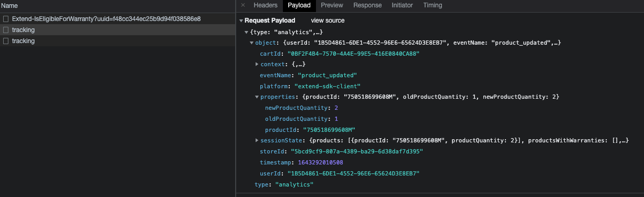Open the Timing tab
Viewport: 644px width, 197px height.
(x=433, y=5)
